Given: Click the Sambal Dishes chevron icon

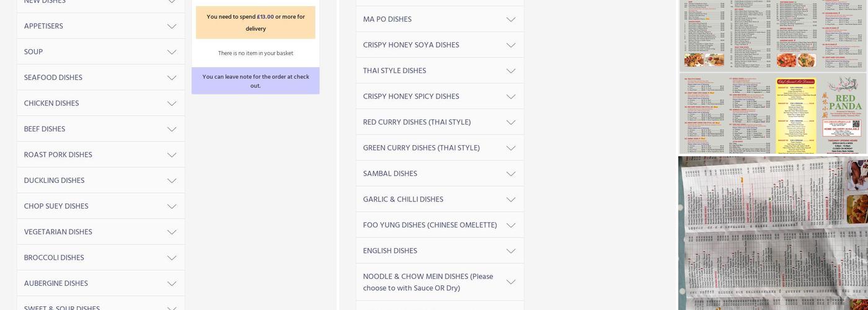Looking at the screenshot, I should (x=511, y=174).
